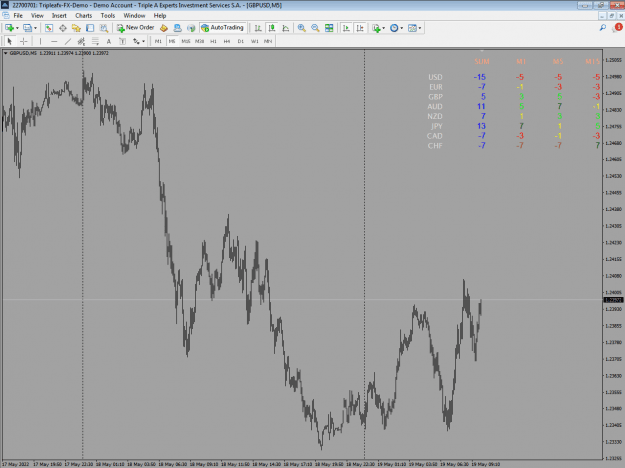Switch chart to Line Chart mode
The width and height of the screenshot is (625, 468).
click(x=285, y=28)
